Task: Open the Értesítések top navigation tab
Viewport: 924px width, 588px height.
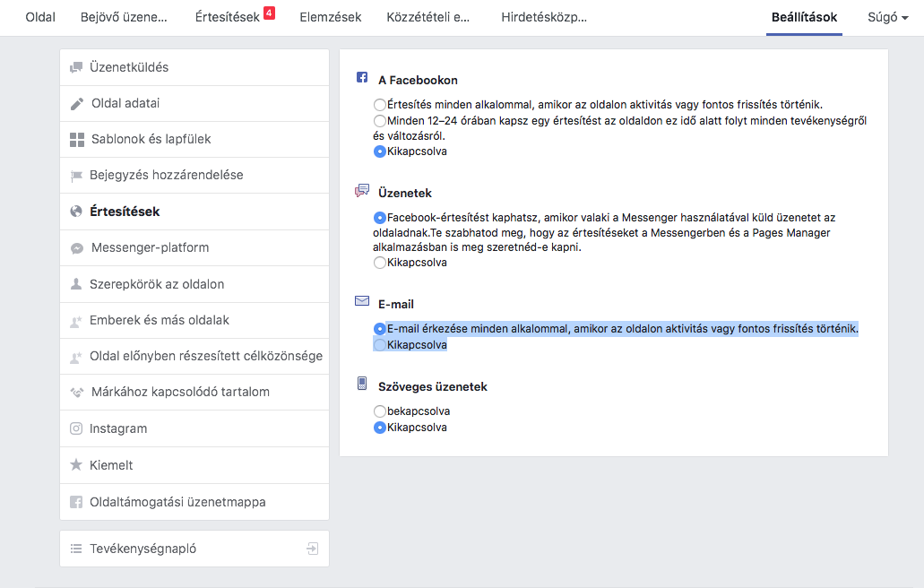Action: click(228, 17)
